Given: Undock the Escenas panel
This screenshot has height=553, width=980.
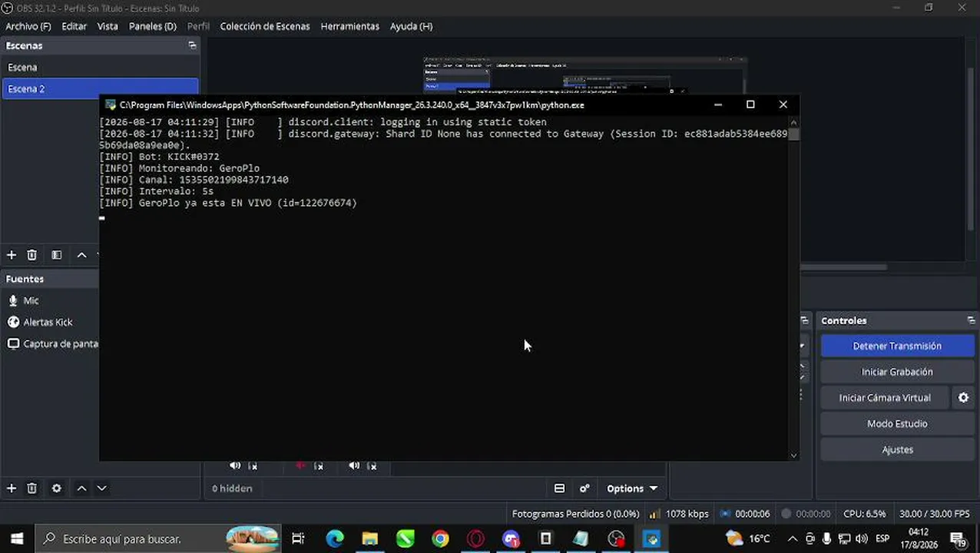Looking at the screenshot, I should pyautogui.click(x=192, y=45).
